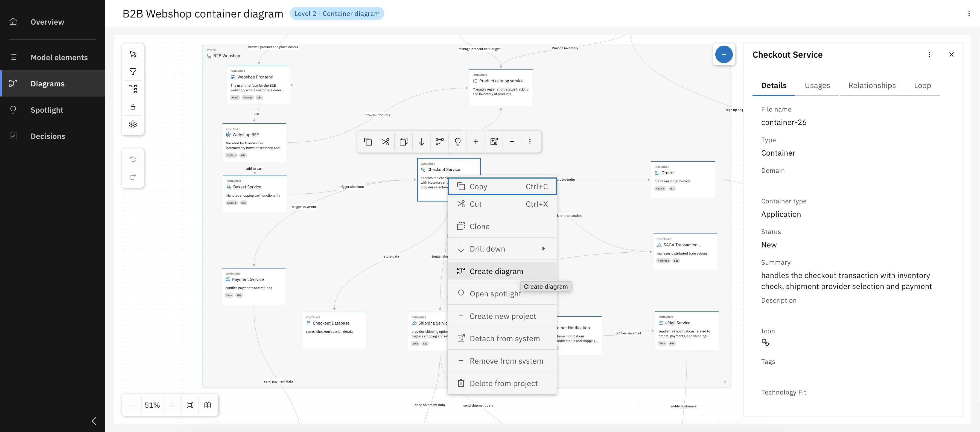The width and height of the screenshot is (980, 432).
Task: Click the zoom out minus control
Action: [x=132, y=405]
